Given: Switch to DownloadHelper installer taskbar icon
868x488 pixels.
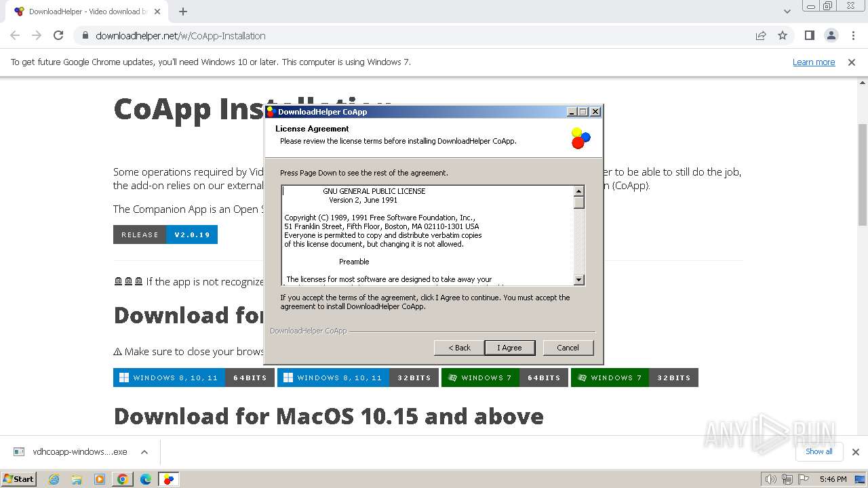Looking at the screenshot, I should click(x=168, y=479).
